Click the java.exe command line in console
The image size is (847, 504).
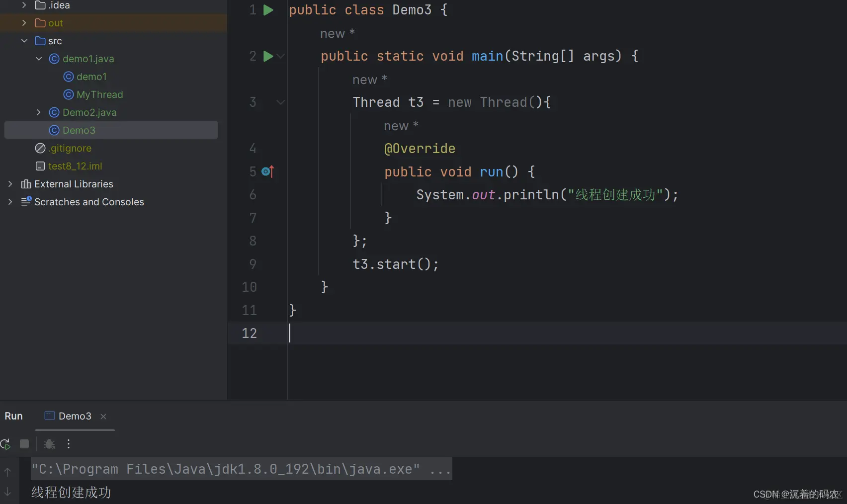click(x=242, y=469)
